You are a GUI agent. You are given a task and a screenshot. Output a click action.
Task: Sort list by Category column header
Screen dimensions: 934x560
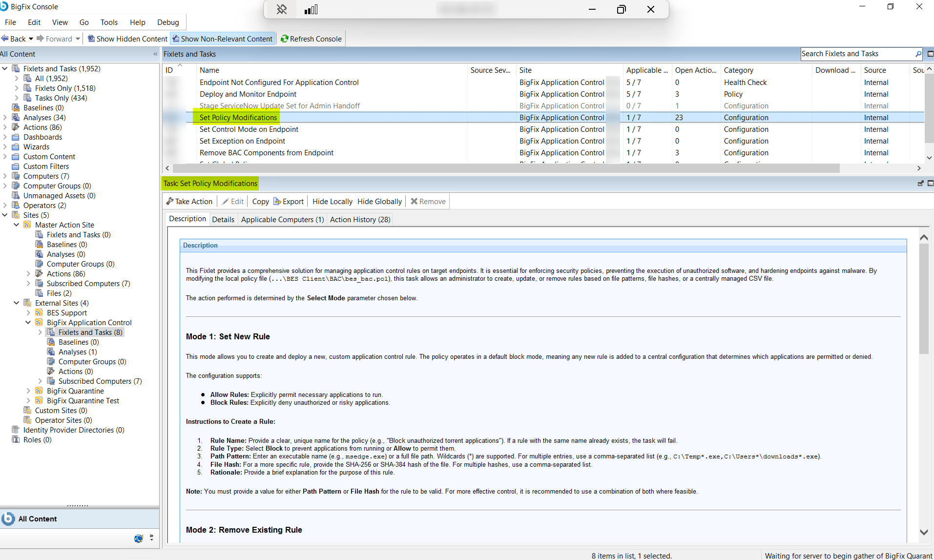(x=767, y=70)
